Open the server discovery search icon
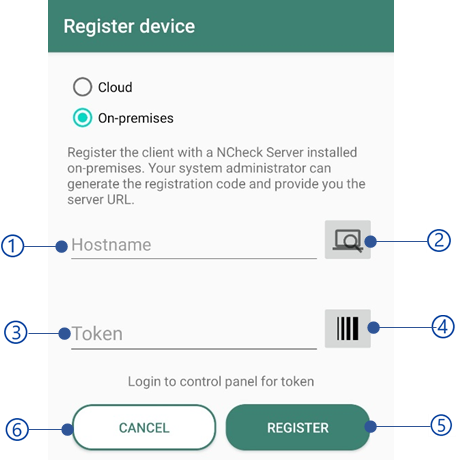The width and height of the screenshot is (456, 460). point(348,239)
